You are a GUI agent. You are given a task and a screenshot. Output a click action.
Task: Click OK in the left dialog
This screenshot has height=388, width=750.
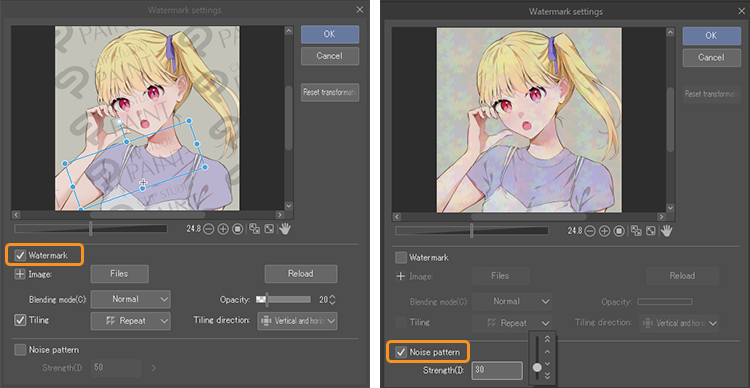330,34
